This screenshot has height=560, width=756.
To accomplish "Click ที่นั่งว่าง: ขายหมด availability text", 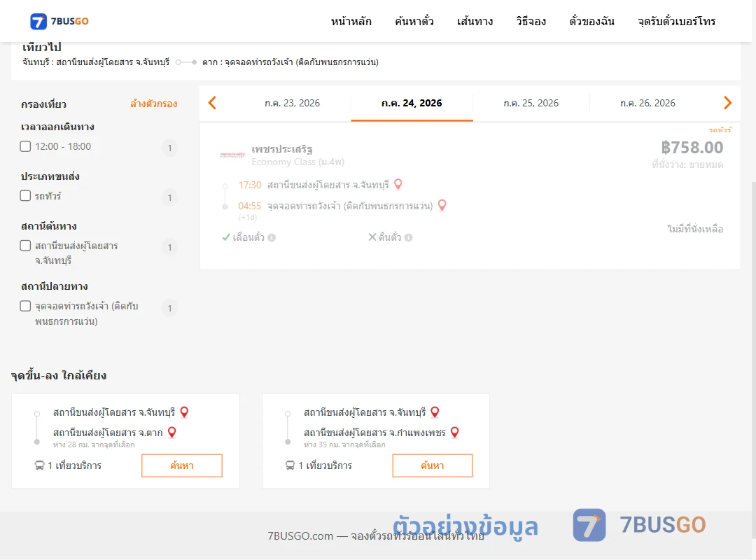I will coord(687,165).
